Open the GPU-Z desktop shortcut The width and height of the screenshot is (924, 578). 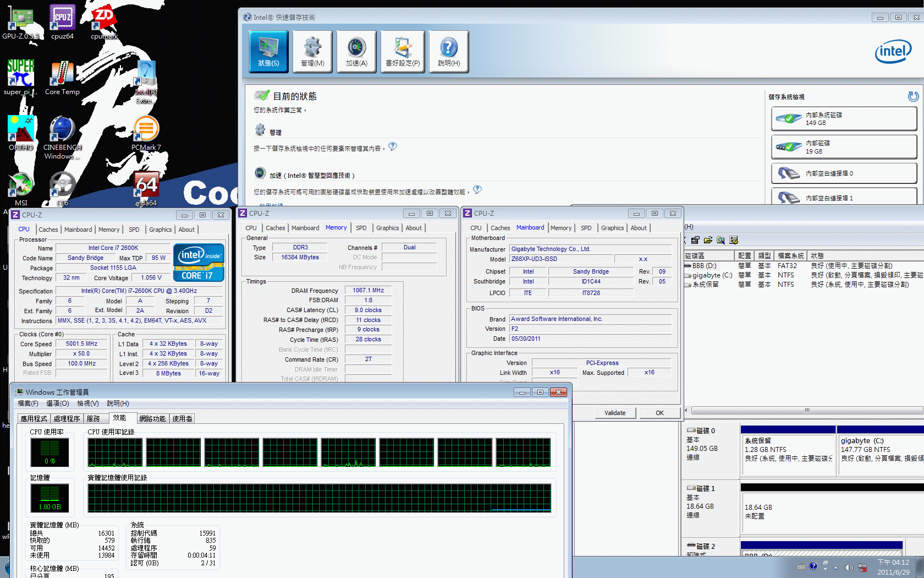pos(20,23)
